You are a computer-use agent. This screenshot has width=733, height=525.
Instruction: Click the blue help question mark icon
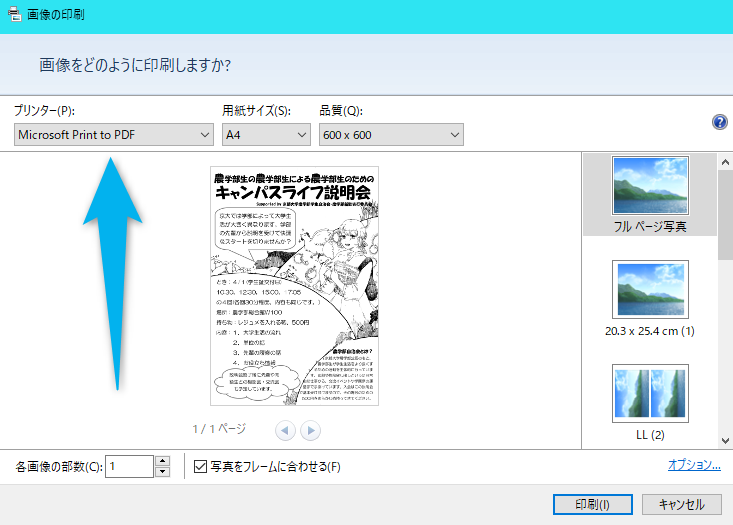point(719,122)
